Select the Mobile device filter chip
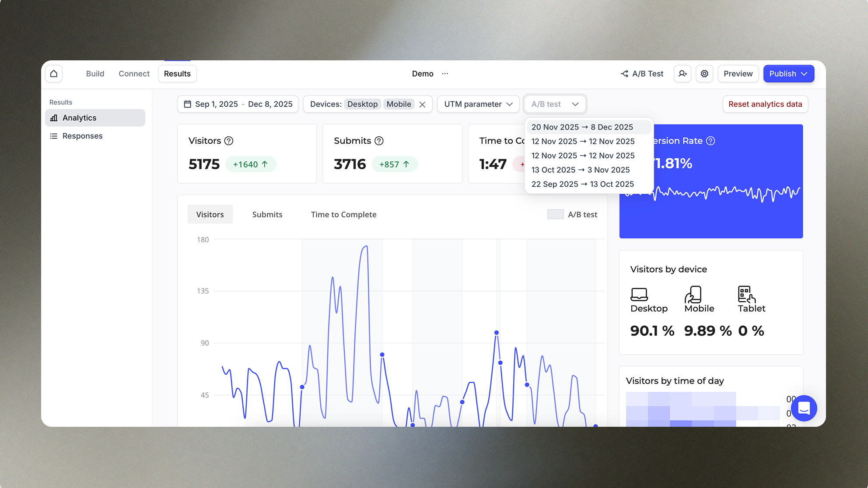 (x=398, y=104)
